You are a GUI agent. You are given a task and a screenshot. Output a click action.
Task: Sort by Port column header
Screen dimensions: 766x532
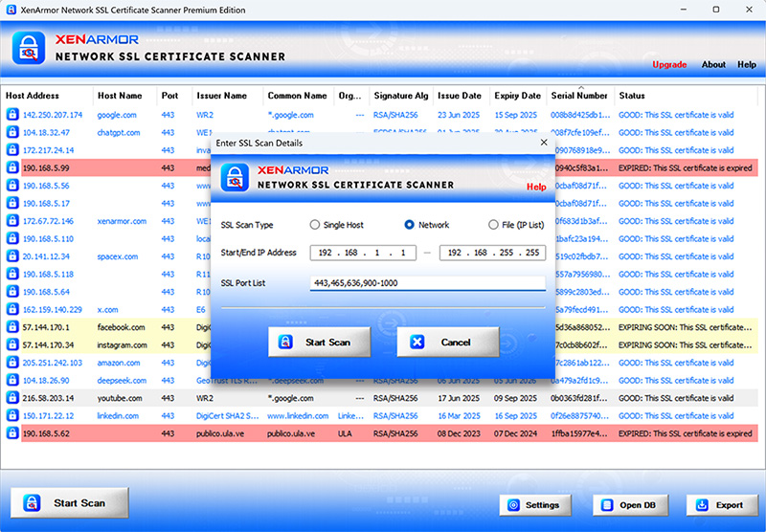174,96
